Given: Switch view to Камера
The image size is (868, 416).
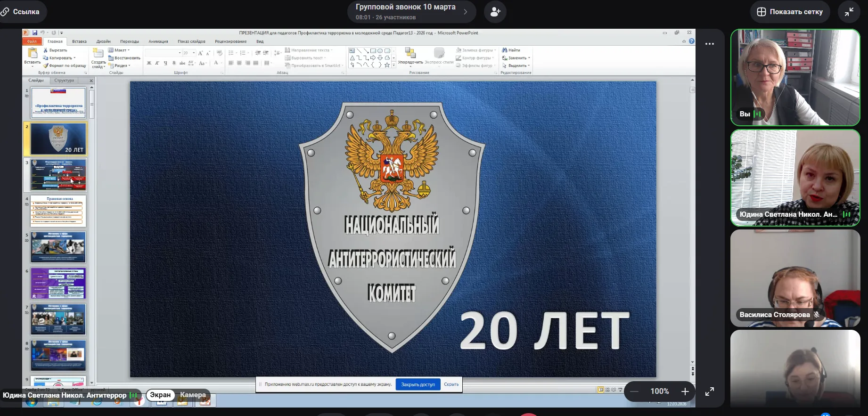Looking at the screenshot, I should [x=193, y=395].
